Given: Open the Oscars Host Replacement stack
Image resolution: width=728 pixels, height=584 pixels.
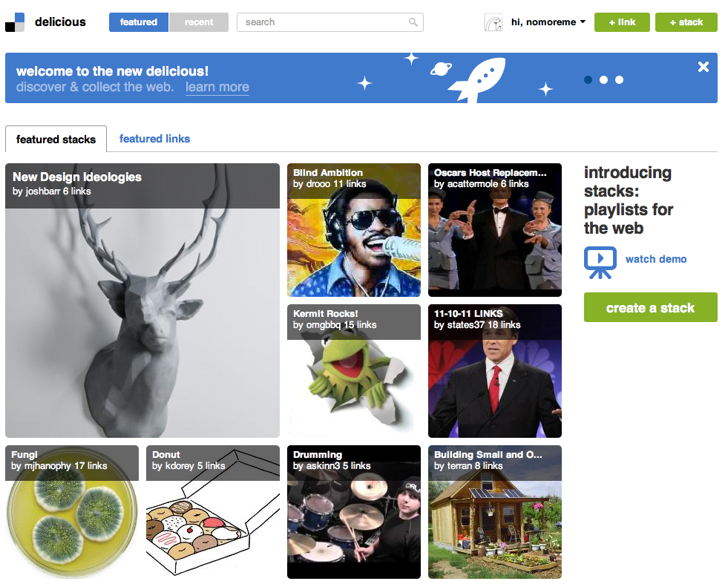Looking at the screenshot, I should click(495, 230).
